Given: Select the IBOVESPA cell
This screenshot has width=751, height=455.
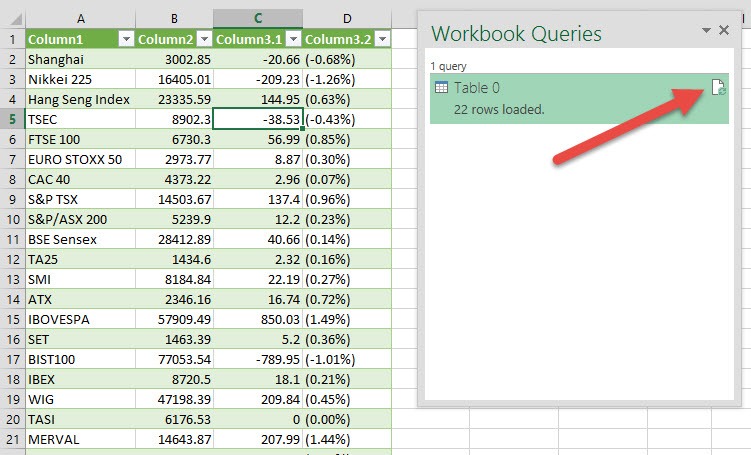Looking at the screenshot, I should pyautogui.click(x=80, y=319).
